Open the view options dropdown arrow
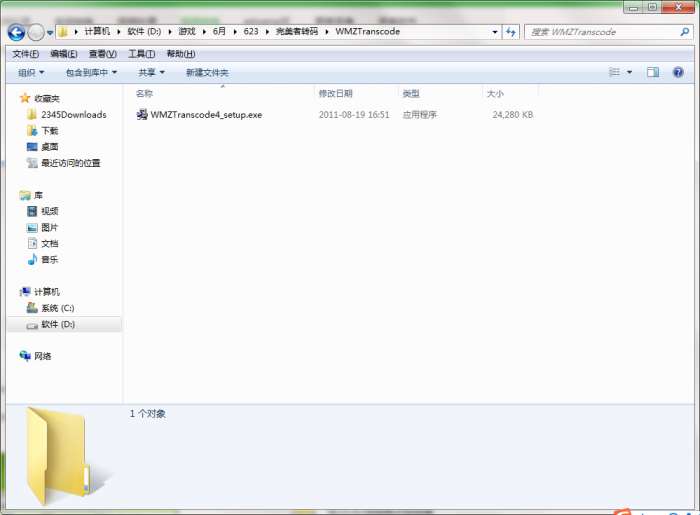 (x=629, y=72)
